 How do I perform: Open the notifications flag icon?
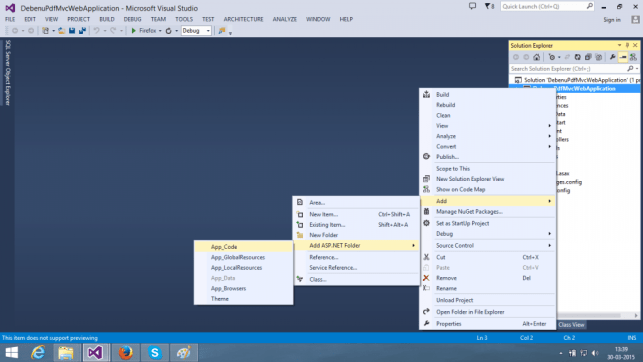pyautogui.click(x=489, y=6)
